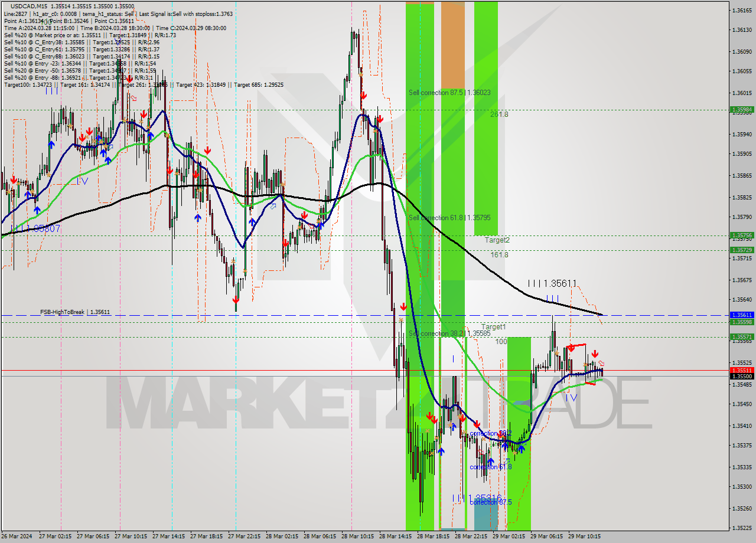The height and width of the screenshot is (543, 756).
Task: Select the green 1.35571 price tag
Action: [x=742, y=337]
